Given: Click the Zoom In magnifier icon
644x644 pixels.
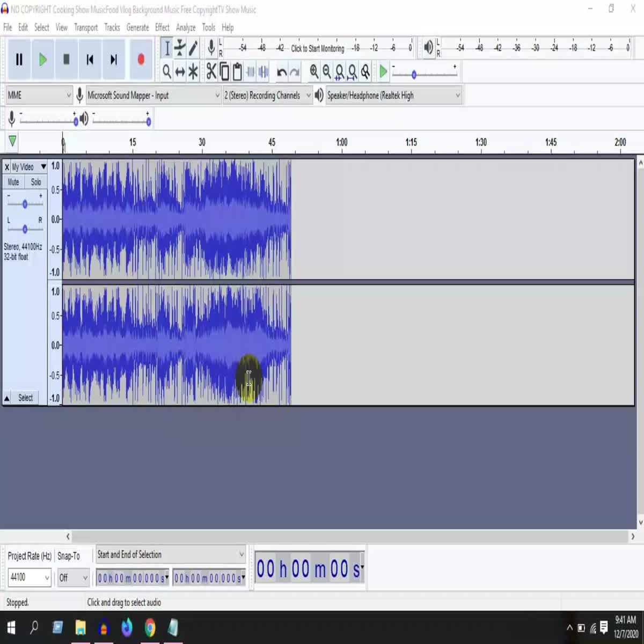Looking at the screenshot, I should point(314,70).
